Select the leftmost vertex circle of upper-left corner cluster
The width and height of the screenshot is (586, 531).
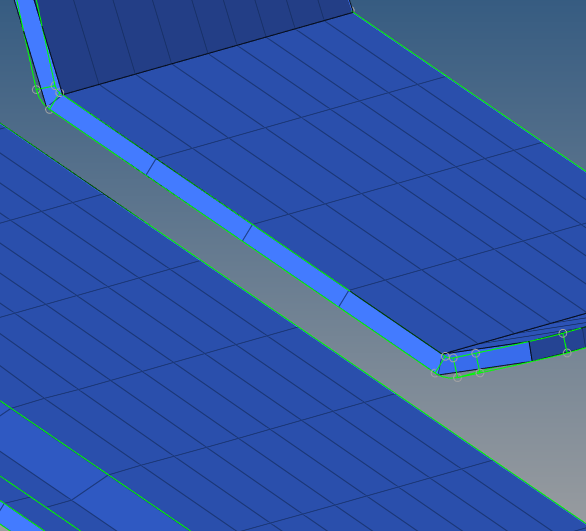pos(36,90)
